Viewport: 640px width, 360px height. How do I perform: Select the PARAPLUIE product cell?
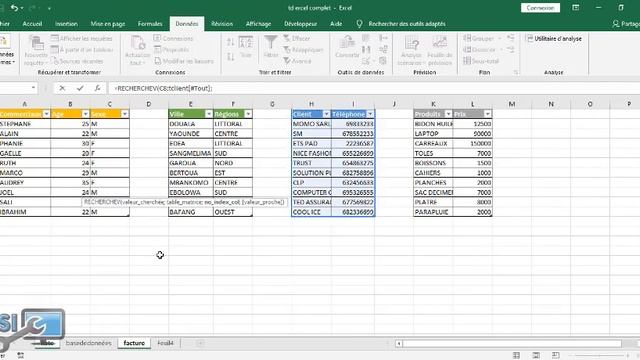(x=433, y=212)
